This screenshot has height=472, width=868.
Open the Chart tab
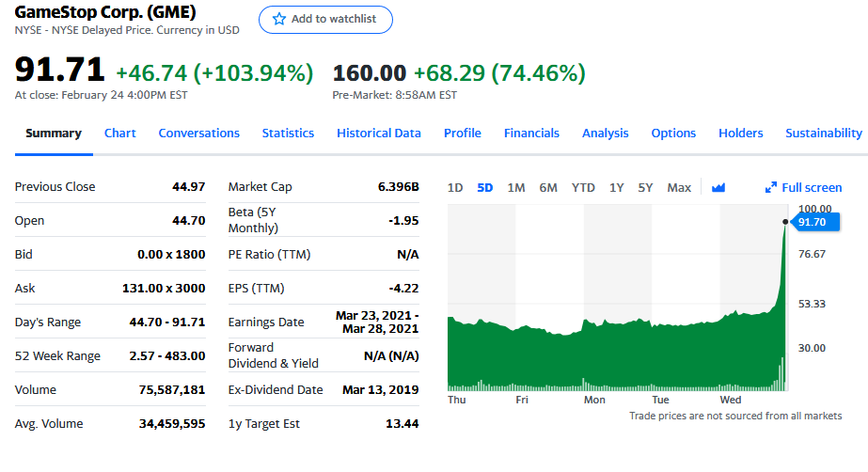click(x=120, y=134)
